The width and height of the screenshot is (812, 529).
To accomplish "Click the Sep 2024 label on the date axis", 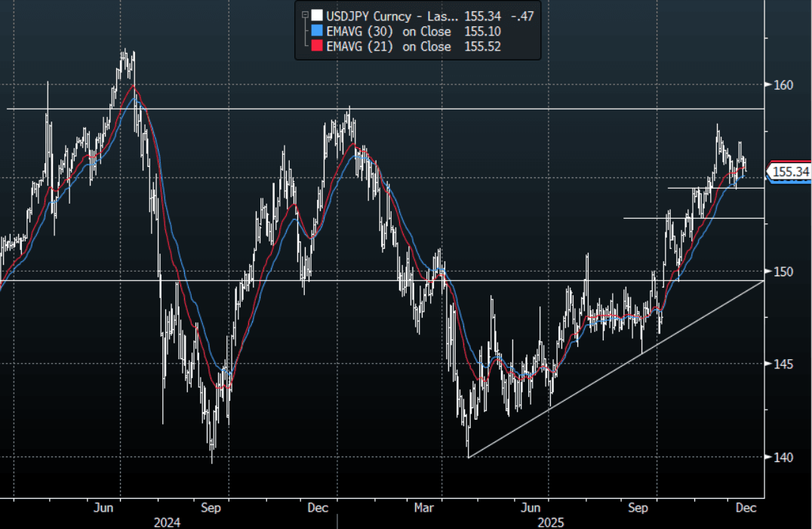I will 211,508.
